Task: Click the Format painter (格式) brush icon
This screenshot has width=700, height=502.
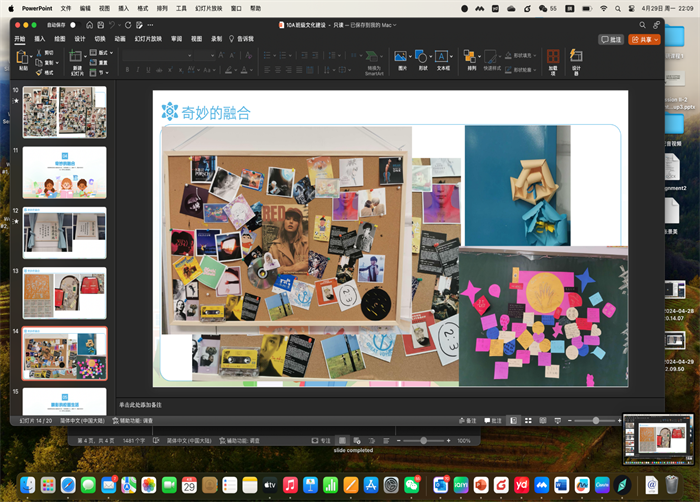Action: (39, 72)
